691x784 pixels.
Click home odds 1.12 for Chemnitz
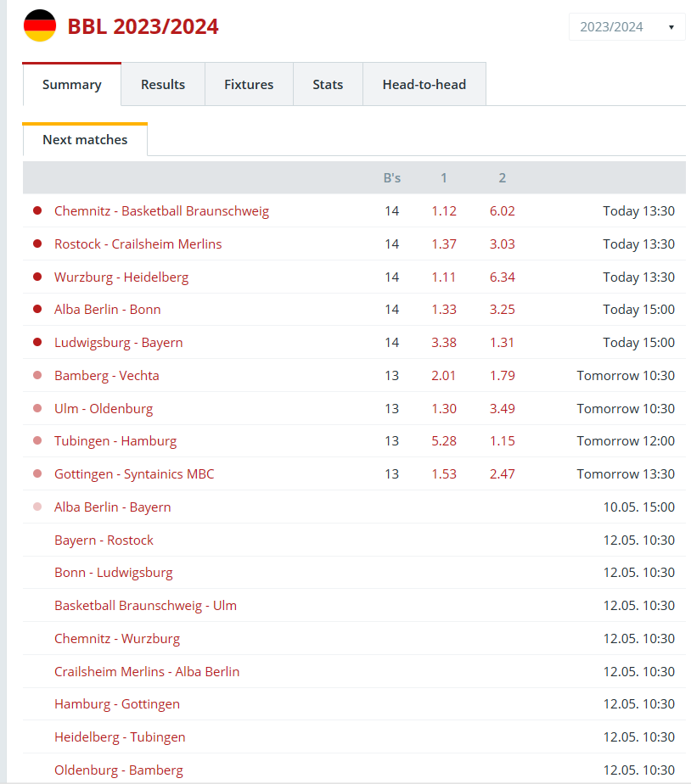click(444, 211)
